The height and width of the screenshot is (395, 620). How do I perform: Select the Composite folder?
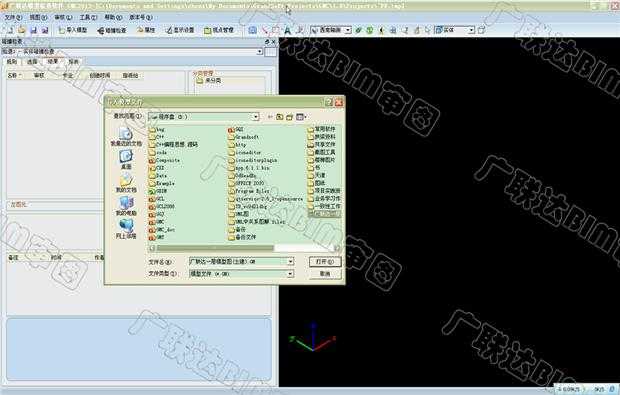164,160
